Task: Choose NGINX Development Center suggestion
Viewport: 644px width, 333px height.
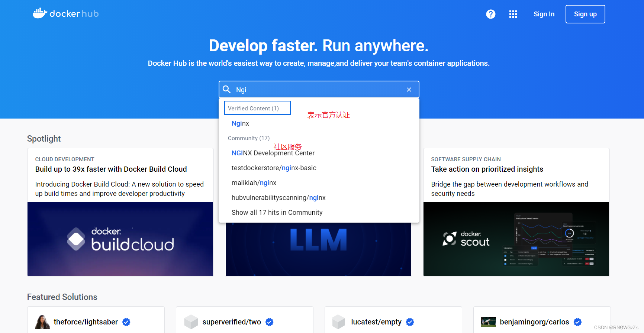Action: click(273, 153)
